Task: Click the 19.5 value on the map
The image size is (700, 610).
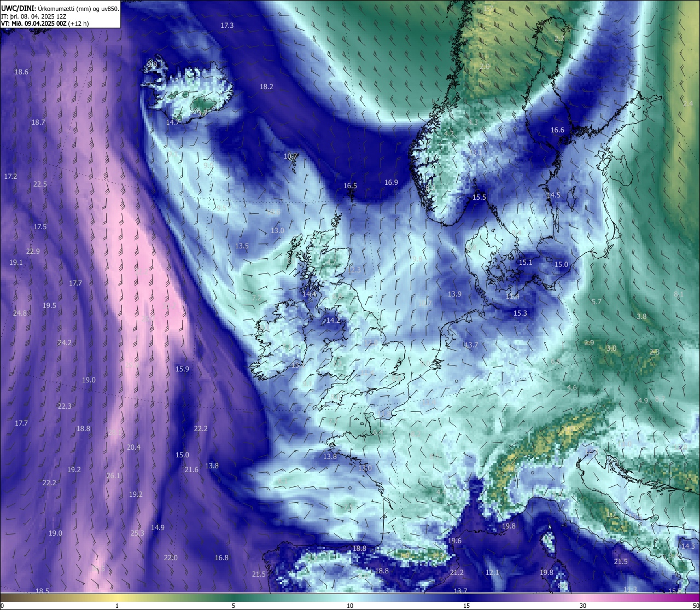Action: point(49,305)
